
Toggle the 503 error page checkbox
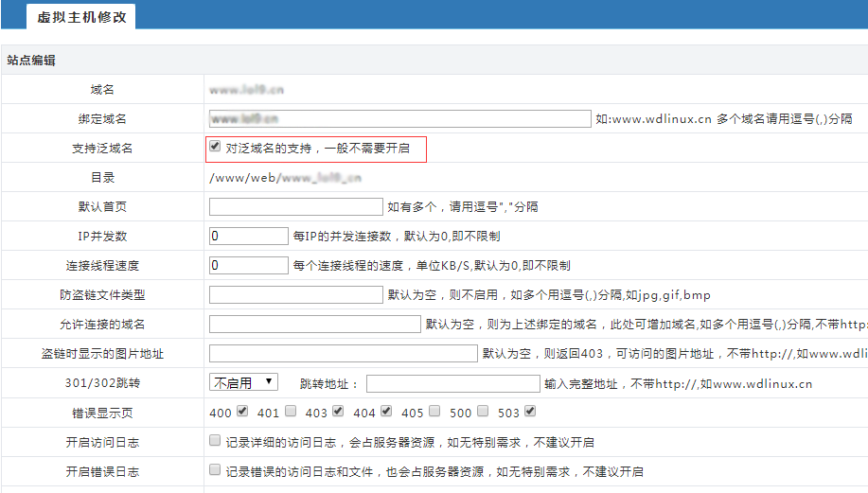[x=530, y=412]
